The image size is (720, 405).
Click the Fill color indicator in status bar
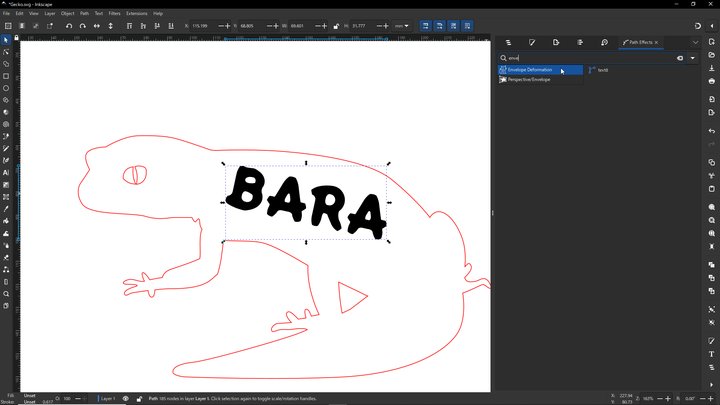coord(29,395)
